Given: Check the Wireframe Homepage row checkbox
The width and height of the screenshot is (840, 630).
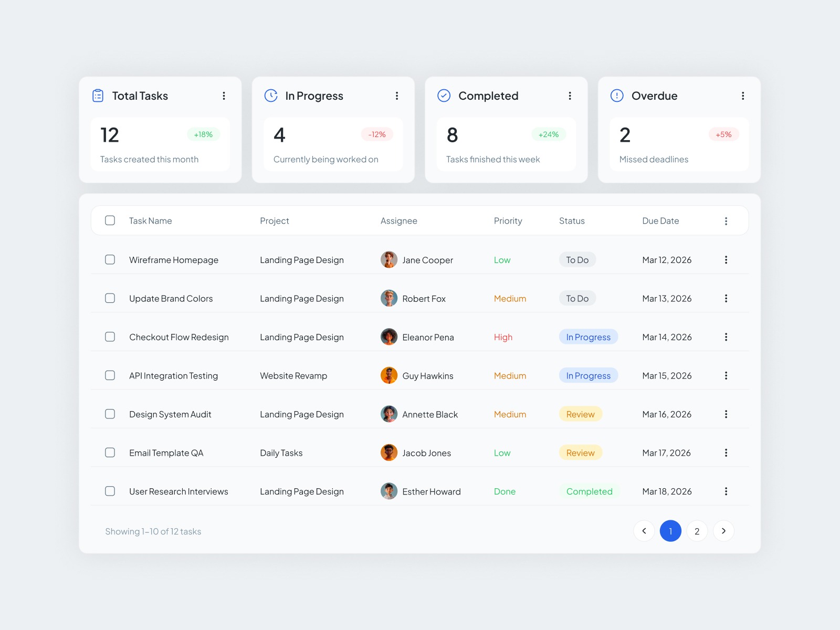Looking at the screenshot, I should (110, 259).
